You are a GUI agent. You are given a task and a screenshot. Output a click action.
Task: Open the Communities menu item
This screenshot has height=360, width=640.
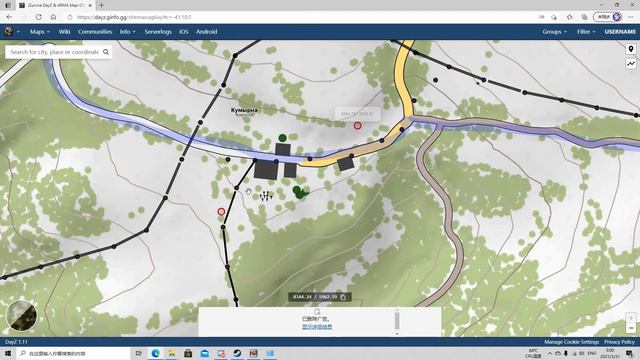coord(95,32)
